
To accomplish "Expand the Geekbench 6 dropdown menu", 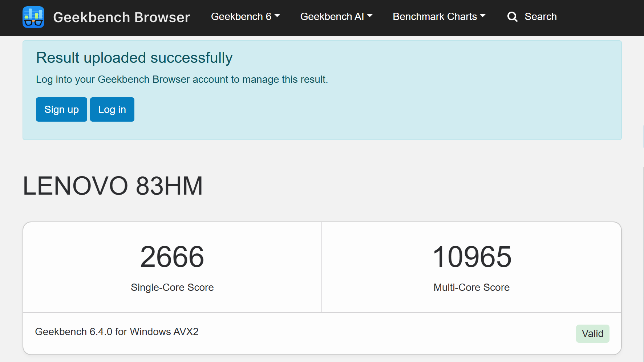I will tap(245, 17).
